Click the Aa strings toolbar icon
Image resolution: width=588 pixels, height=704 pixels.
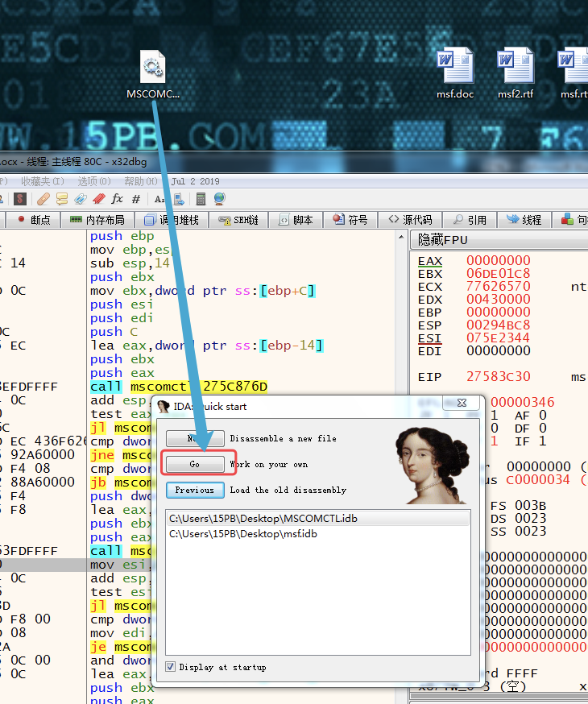(159, 199)
